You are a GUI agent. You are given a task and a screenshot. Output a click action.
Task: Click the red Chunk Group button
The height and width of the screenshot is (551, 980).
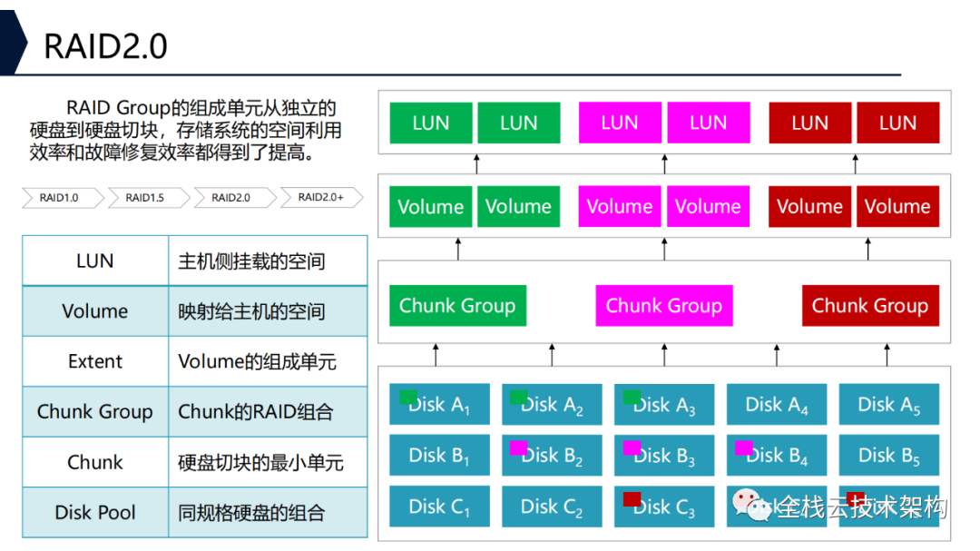pyautogui.click(x=870, y=306)
